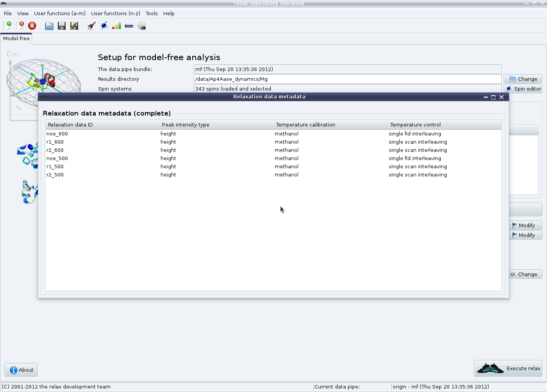Click the About button
The width and height of the screenshot is (547, 392).
21,370
